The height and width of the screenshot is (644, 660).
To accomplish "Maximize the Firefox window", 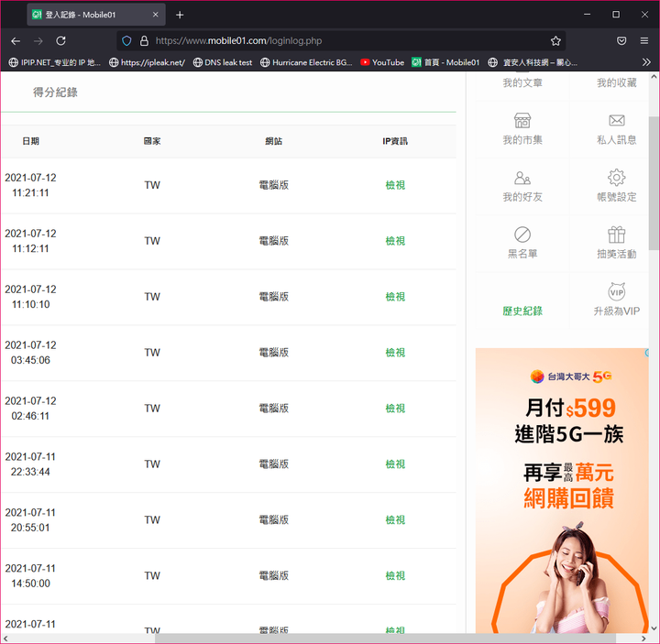I will tap(616, 15).
